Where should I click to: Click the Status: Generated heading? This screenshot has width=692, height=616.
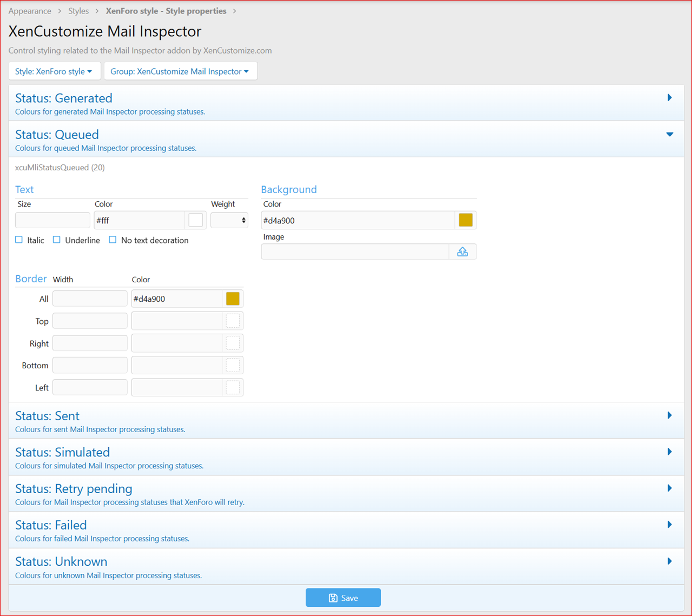coord(64,98)
